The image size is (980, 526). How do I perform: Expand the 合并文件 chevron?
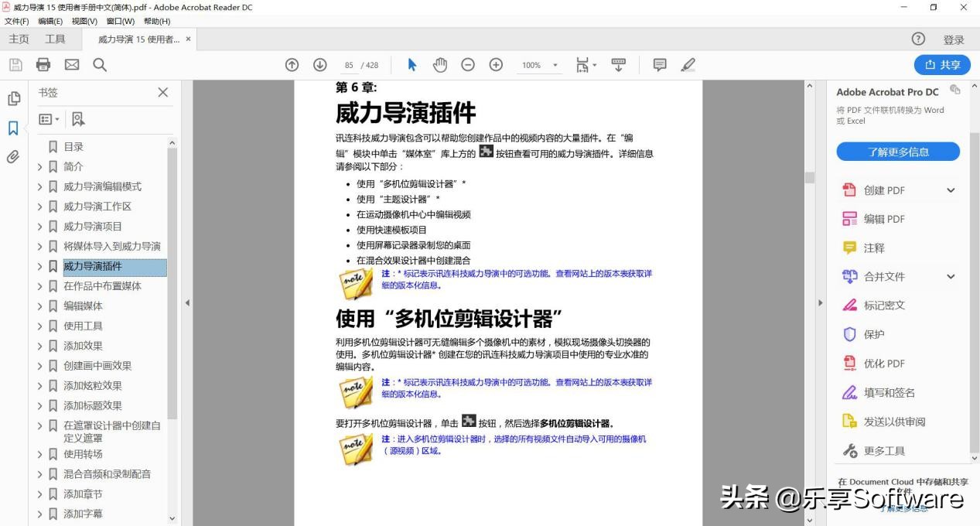[951, 276]
